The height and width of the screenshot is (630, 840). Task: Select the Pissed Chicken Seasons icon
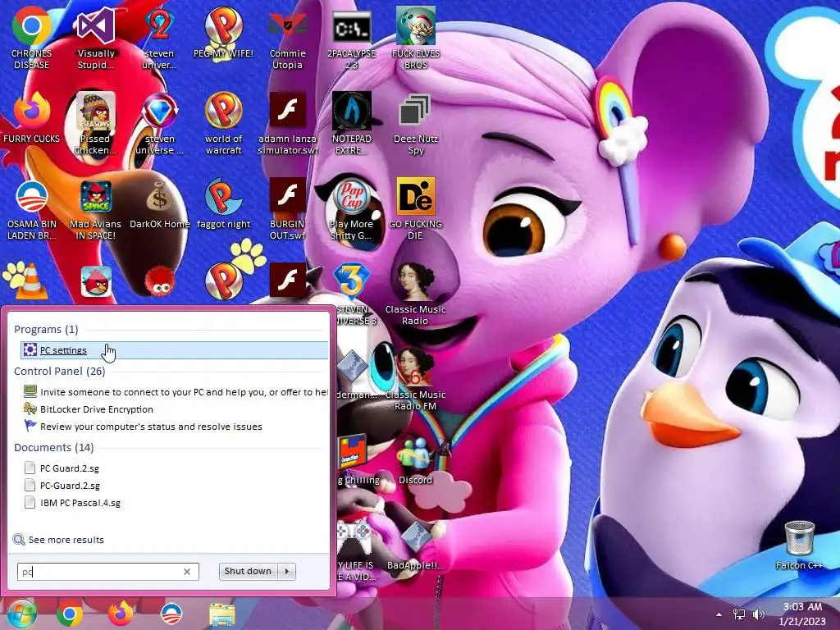(95, 124)
